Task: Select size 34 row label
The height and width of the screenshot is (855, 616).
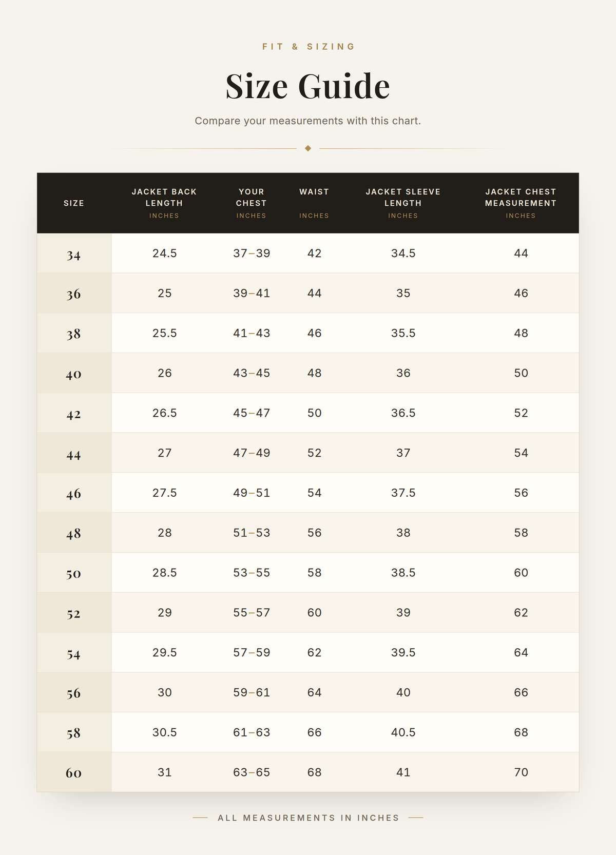Action: pyautogui.click(x=74, y=254)
